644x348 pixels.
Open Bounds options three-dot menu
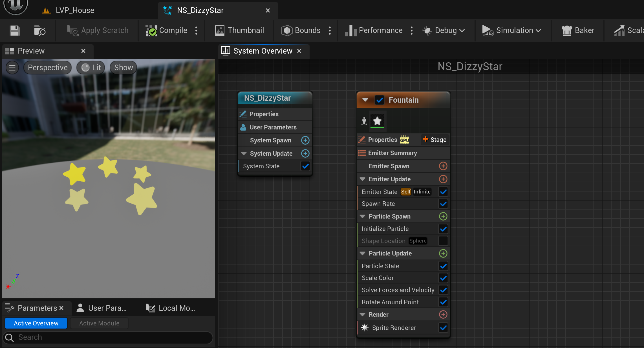coord(330,30)
